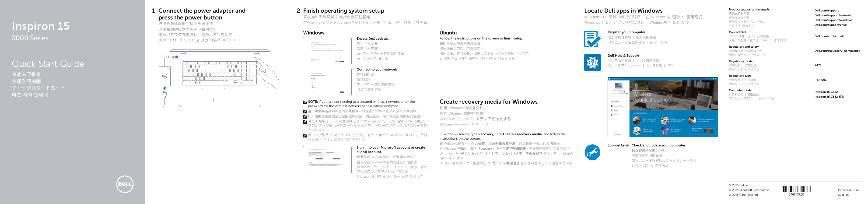
Task: Click the note icon beside the Japanese メモ
Action: point(305,121)
